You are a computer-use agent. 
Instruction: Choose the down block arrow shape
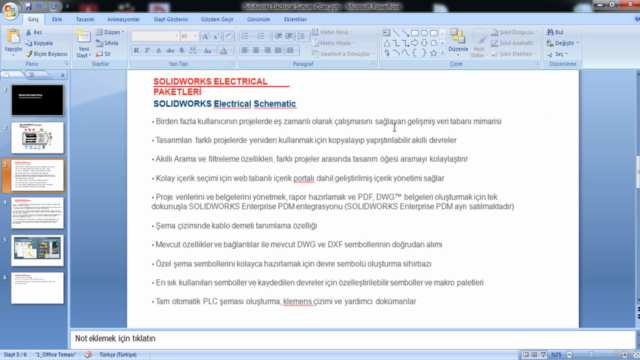pyautogui.click(x=424, y=43)
